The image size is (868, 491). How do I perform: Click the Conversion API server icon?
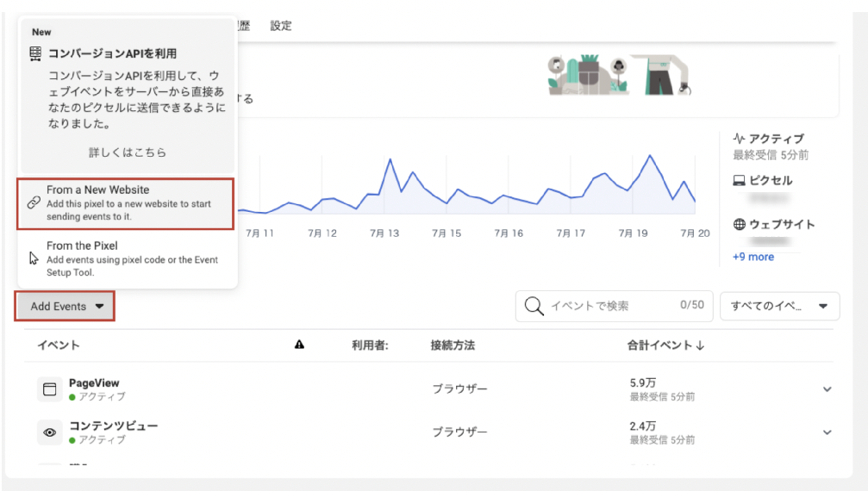click(x=35, y=53)
